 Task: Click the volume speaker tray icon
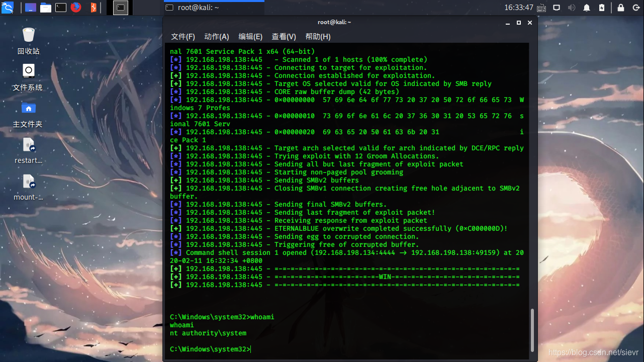click(572, 8)
